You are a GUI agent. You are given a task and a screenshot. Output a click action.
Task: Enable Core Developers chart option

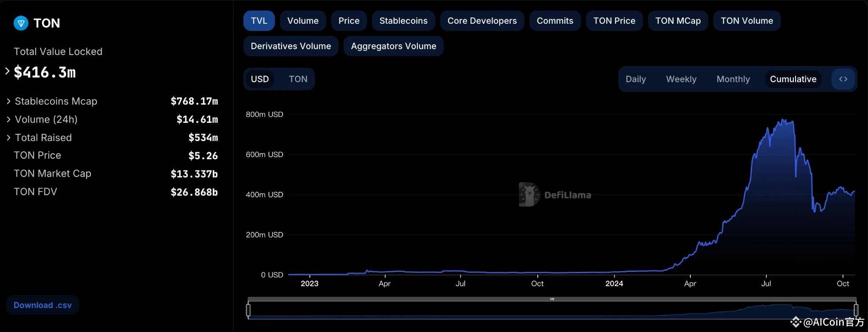click(x=482, y=21)
